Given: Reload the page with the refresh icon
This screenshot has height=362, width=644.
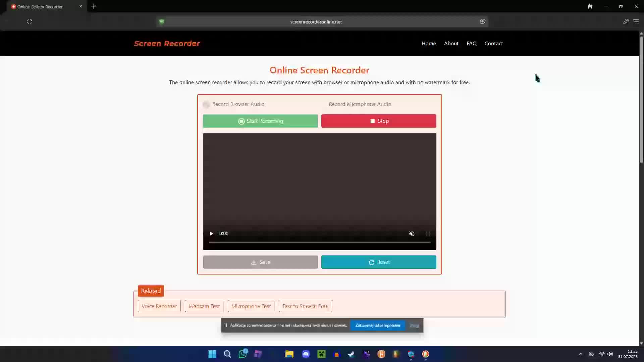Looking at the screenshot, I should click(30, 21).
